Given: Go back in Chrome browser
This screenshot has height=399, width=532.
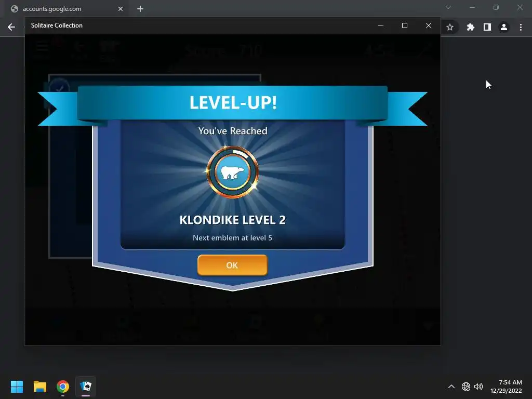Looking at the screenshot, I should click(x=11, y=27).
